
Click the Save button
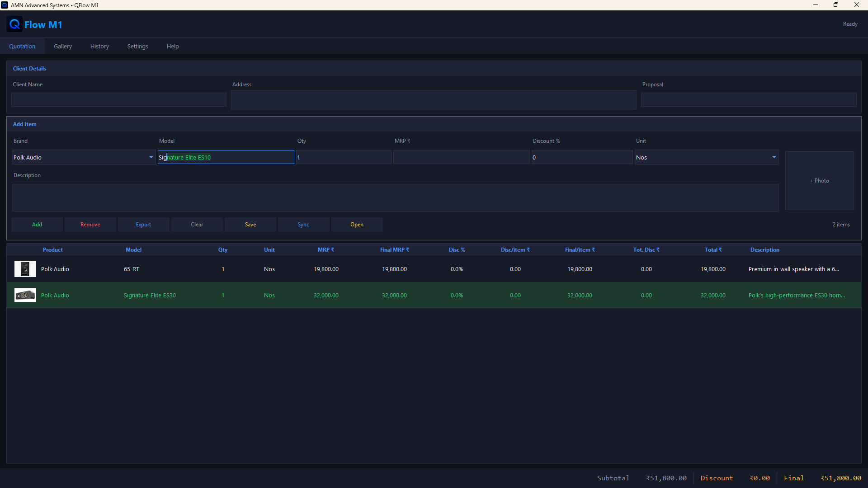250,225
